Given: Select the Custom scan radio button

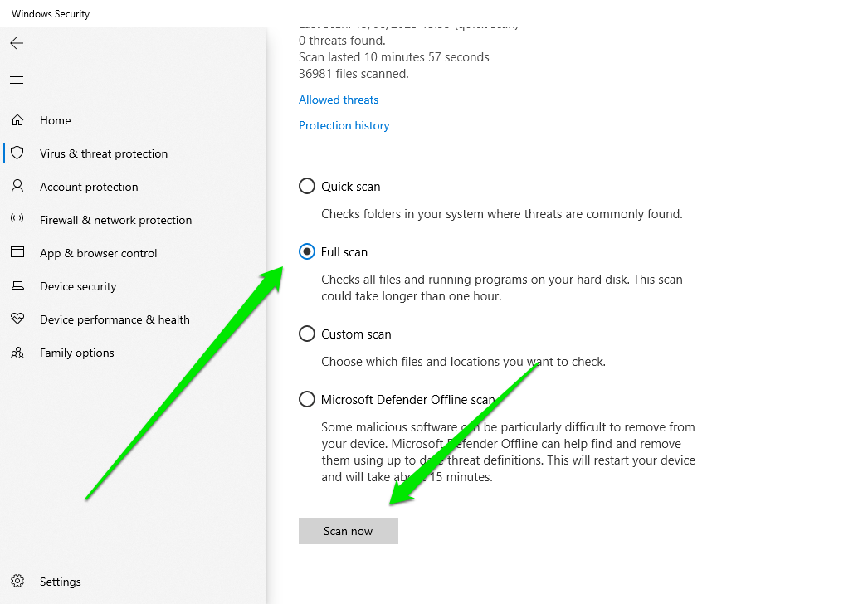Looking at the screenshot, I should pos(307,334).
